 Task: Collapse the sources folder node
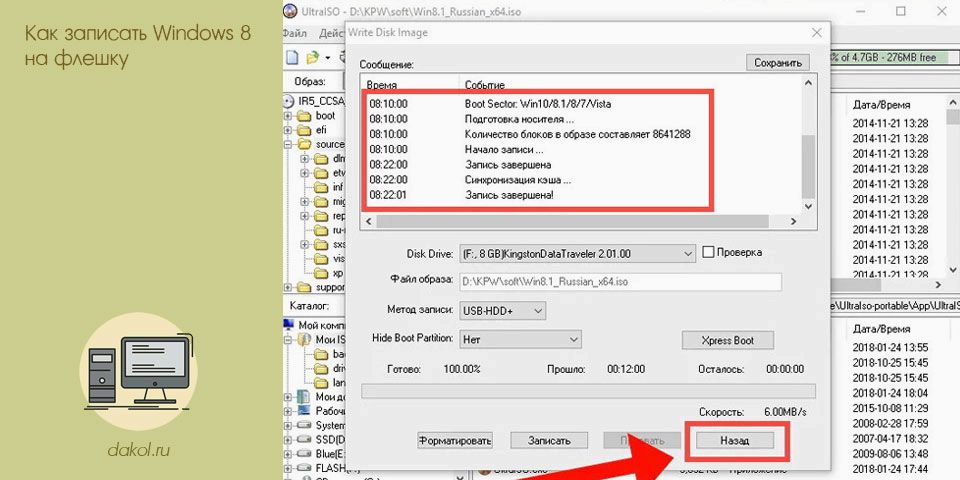click(x=288, y=145)
